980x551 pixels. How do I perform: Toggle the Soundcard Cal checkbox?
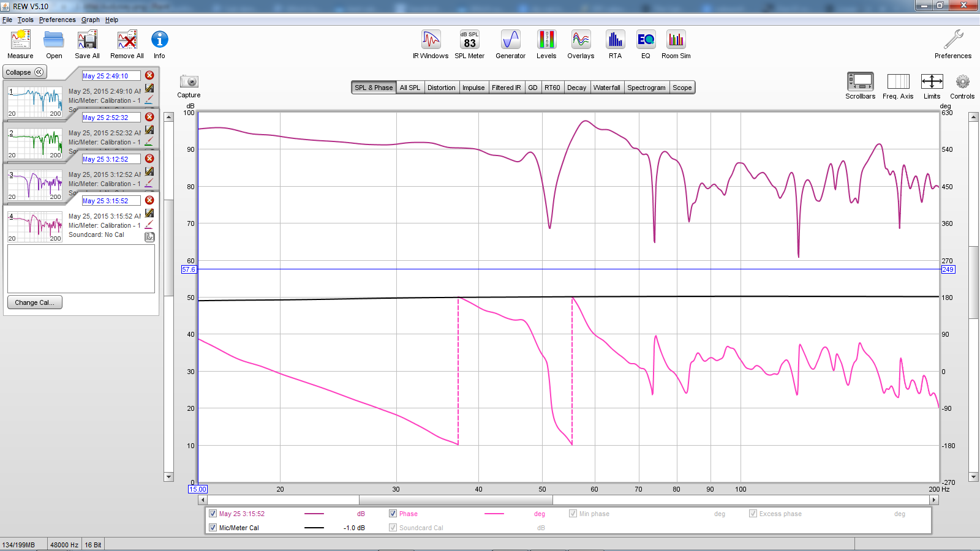point(393,528)
